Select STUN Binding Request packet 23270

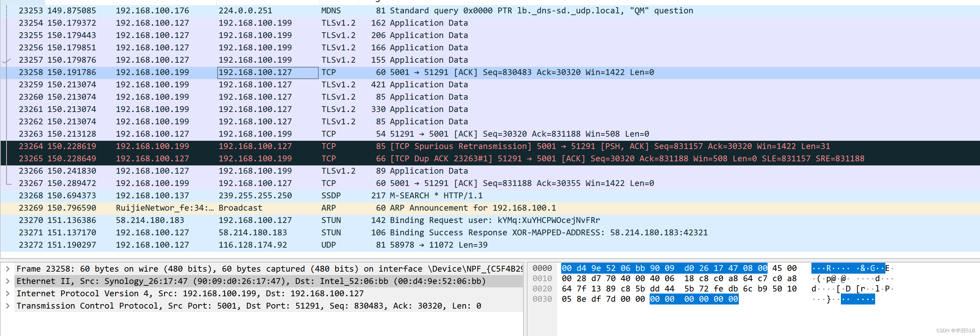(x=490, y=221)
